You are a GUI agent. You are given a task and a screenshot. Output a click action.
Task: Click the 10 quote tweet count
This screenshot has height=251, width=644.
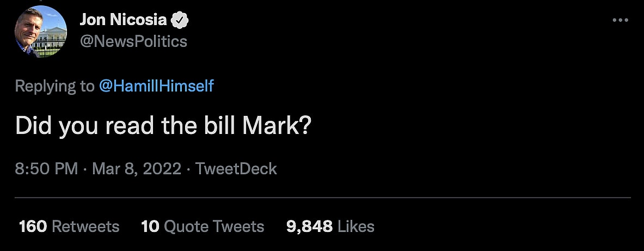tap(149, 226)
